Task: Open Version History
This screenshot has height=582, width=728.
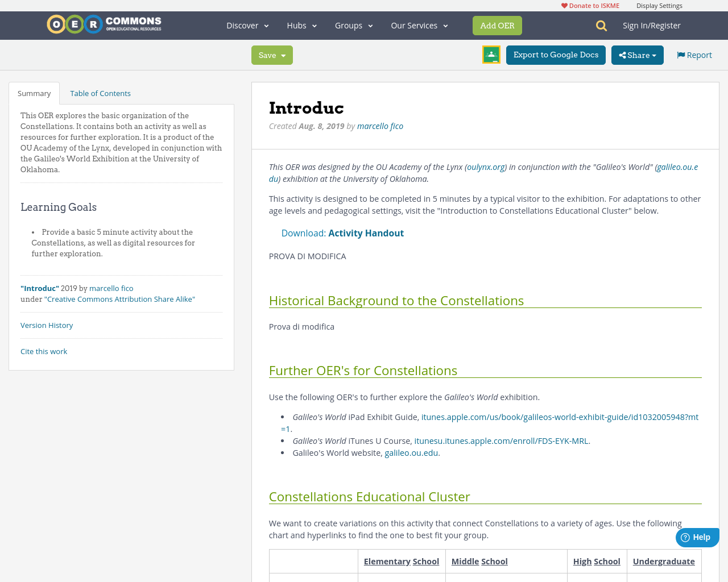Action: coord(47,325)
